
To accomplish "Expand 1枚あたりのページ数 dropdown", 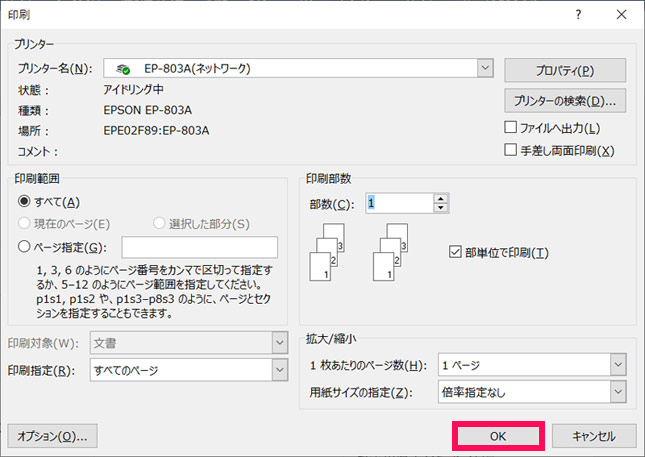I will 618,365.
